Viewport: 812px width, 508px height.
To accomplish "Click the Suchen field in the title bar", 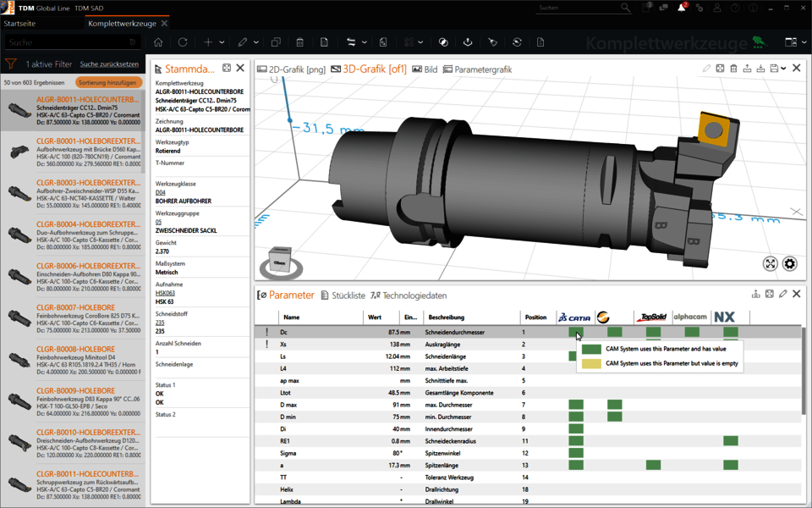I will pos(578,8).
